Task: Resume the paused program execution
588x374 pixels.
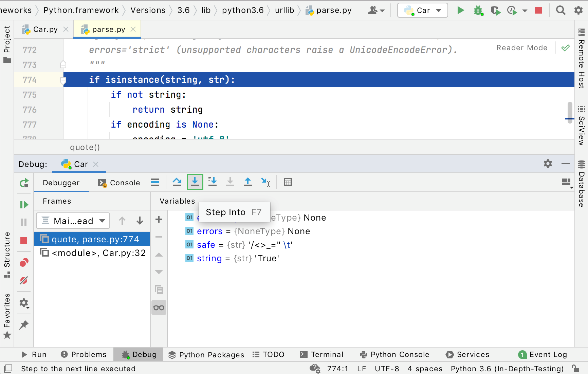Action: coord(24,204)
